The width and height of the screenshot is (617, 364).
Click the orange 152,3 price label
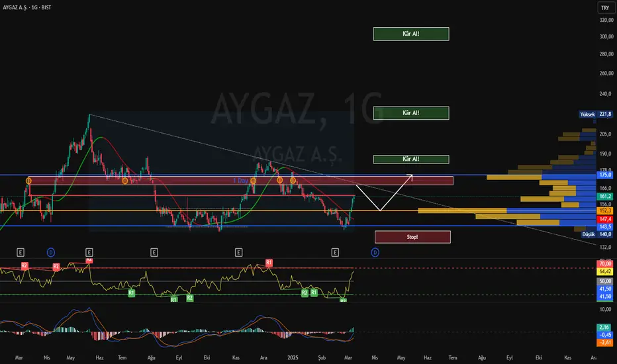tap(605, 211)
